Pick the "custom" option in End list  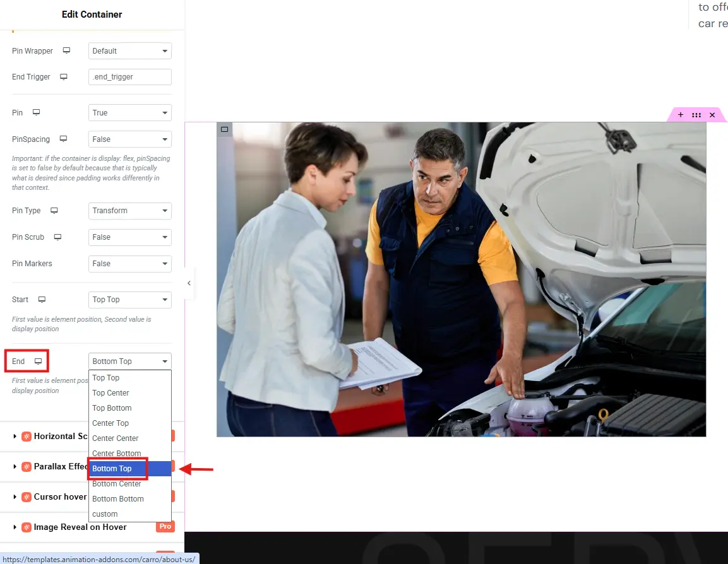tap(105, 514)
